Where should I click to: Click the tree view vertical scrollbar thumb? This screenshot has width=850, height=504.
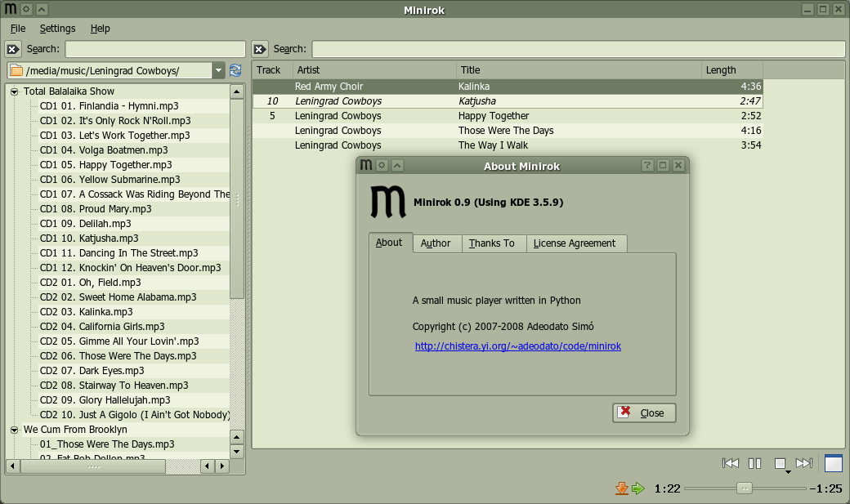pyautogui.click(x=237, y=198)
